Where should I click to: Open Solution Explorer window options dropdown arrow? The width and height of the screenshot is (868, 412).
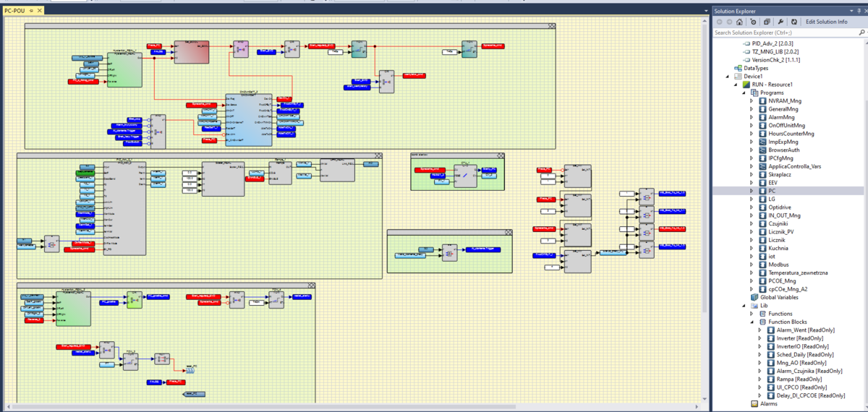coord(851,11)
